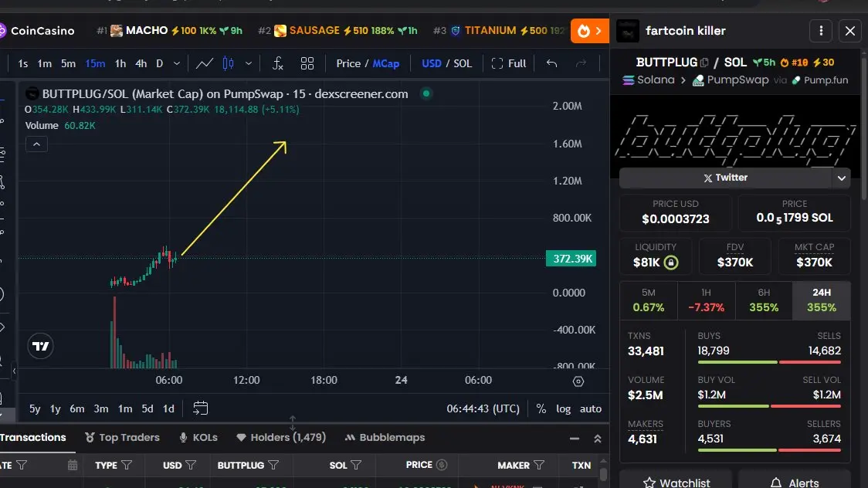
Task: Switch chart to Price mode
Action: [348, 63]
